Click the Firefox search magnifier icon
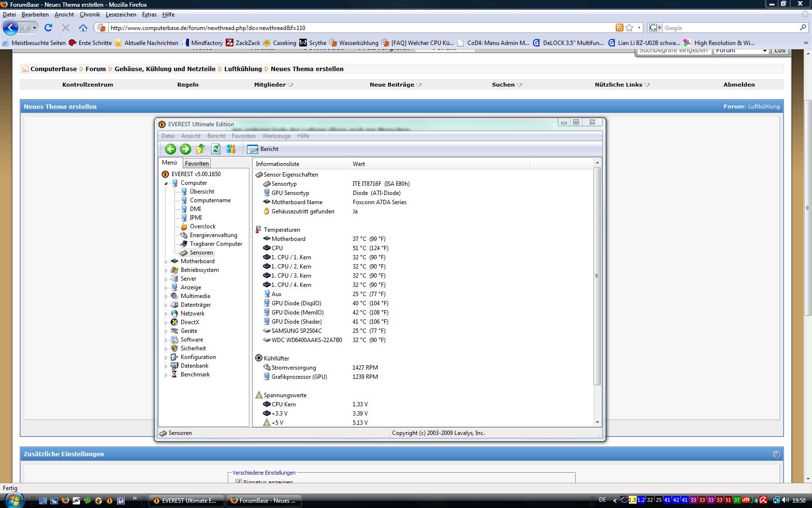The height and width of the screenshot is (508, 812). click(x=803, y=28)
